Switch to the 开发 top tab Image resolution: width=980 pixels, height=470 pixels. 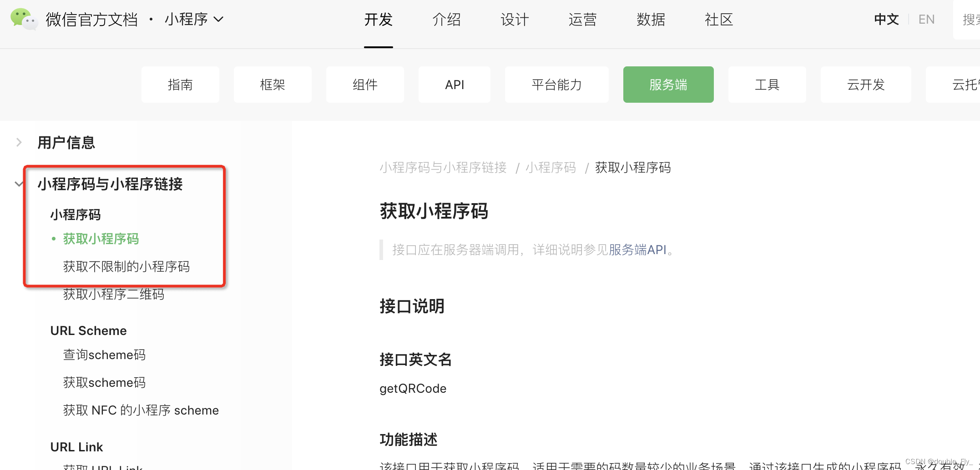click(378, 20)
